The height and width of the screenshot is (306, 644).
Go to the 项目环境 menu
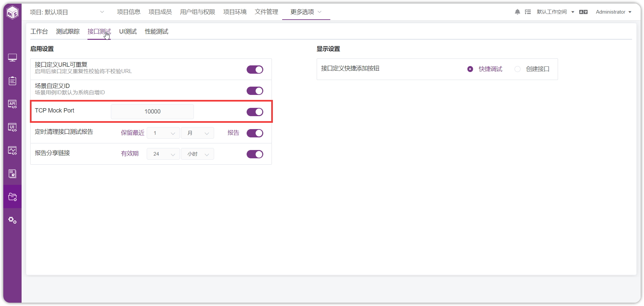(x=235, y=12)
